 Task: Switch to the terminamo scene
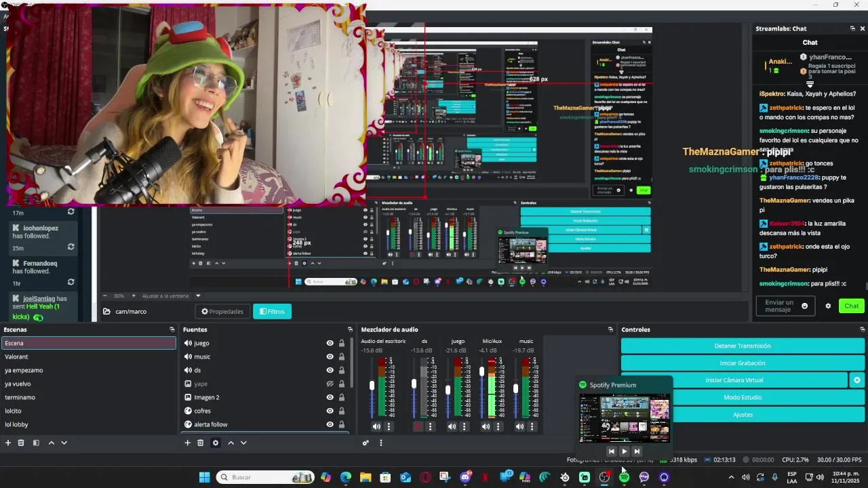[x=89, y=397]
